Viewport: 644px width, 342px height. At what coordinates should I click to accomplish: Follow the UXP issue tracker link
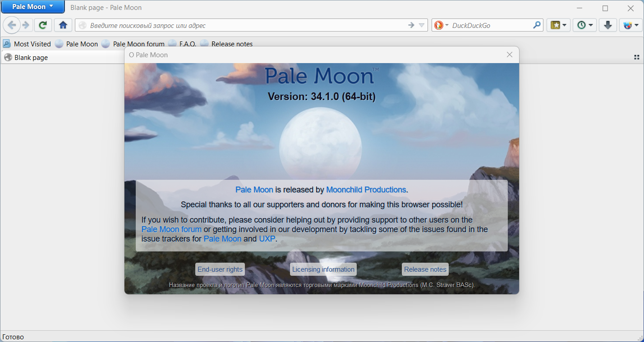coord(267,239)
